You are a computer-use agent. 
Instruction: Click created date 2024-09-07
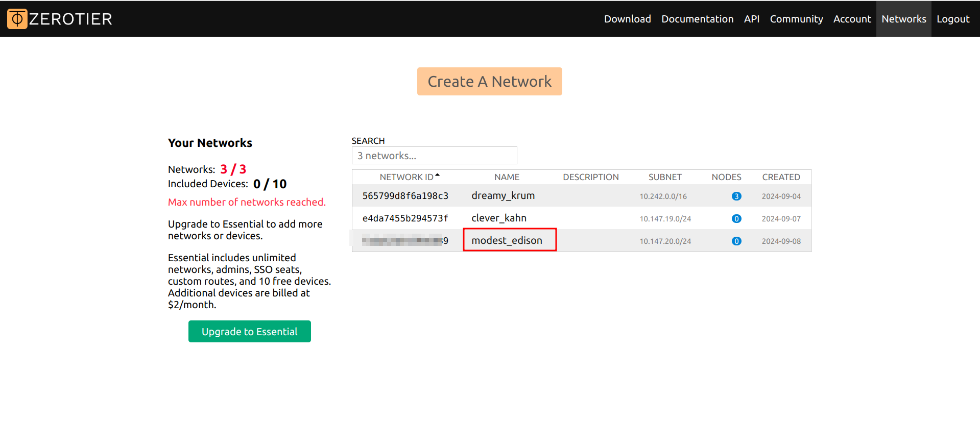click(781, 219)
